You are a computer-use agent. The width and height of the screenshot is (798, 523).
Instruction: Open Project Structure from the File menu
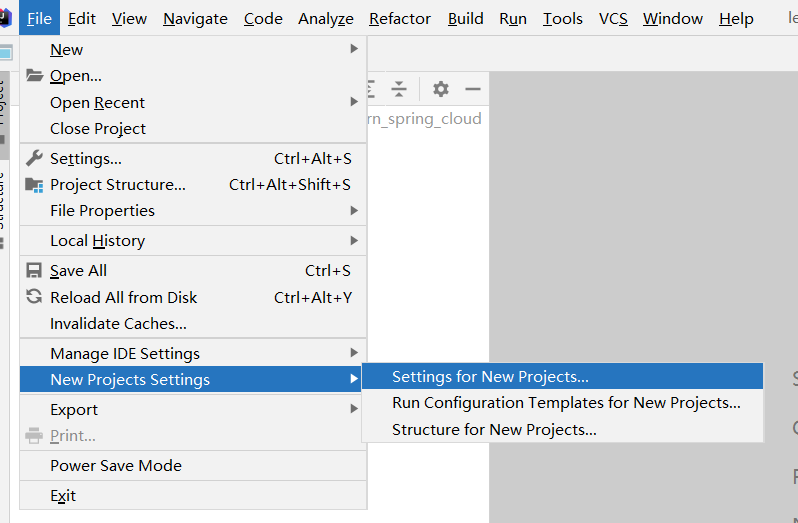[x=118, y=184]
